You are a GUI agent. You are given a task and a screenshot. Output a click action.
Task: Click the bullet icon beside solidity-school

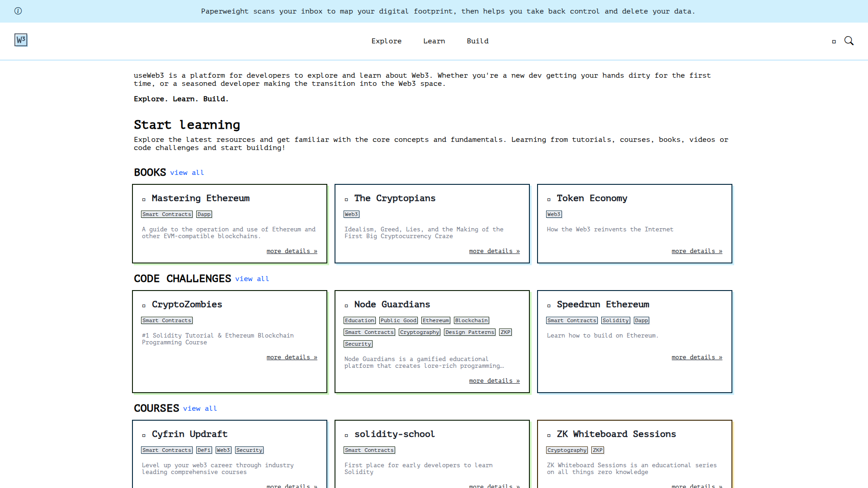[x=346, y=435]
